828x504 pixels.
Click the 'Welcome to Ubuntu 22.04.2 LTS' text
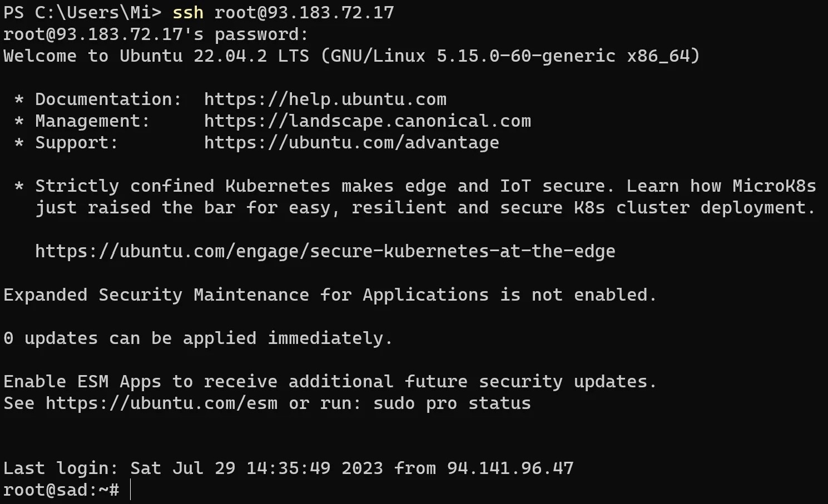click(156, 56)
